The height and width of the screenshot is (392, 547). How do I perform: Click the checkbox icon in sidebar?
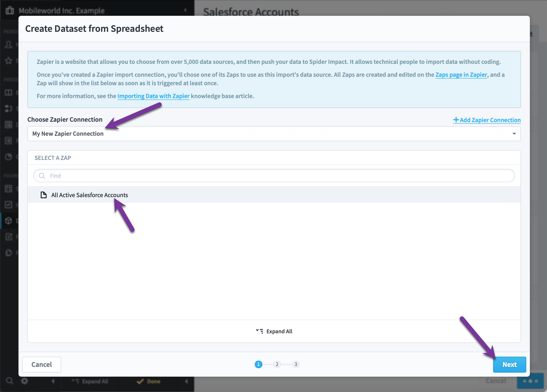[8, 204]
